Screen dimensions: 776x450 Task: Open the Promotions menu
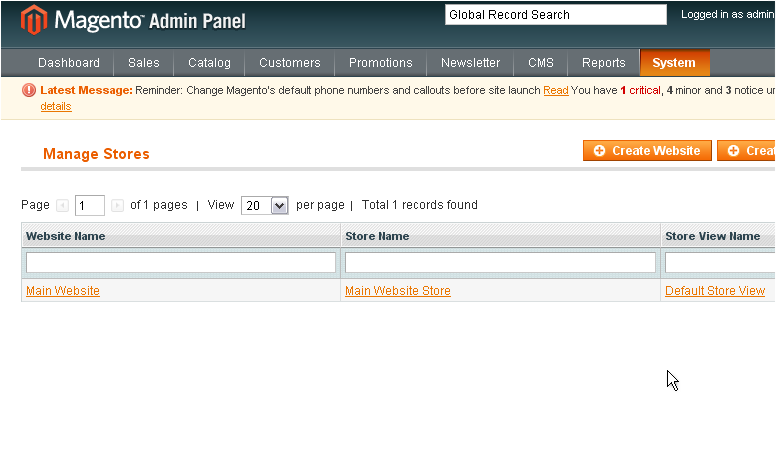click(381, 63)
